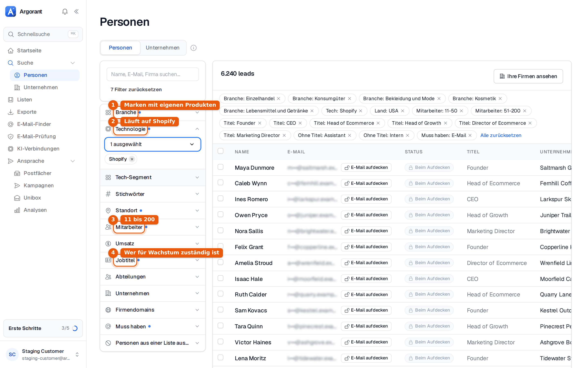Remove the Branche: Einzelhandel filter tag
588x368 pixels.
click(x=279, y=99)
